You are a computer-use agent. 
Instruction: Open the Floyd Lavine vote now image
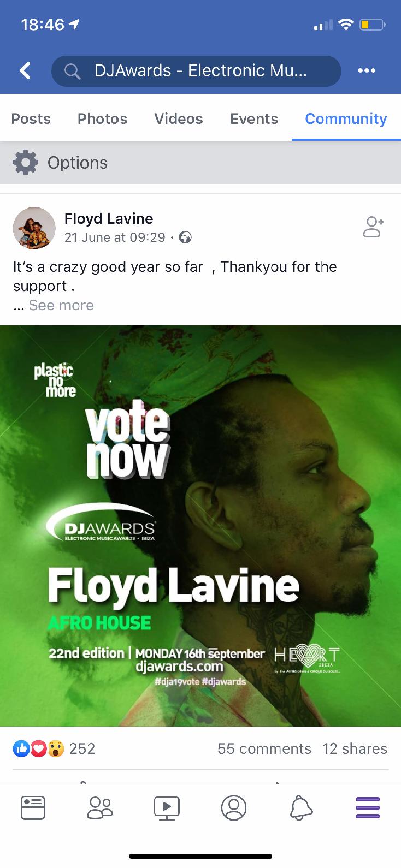click(200, 526)
